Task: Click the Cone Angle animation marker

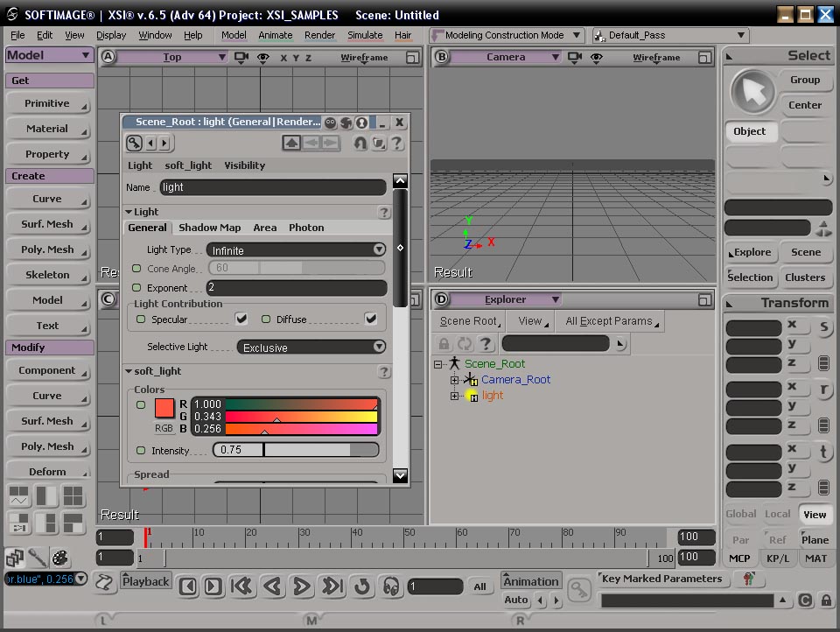Action: click(x=136, y=269)
